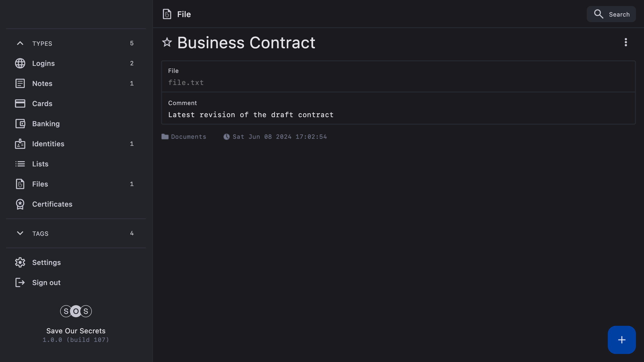
Task: Click the blue add new secret button
Action: [622, 340]
